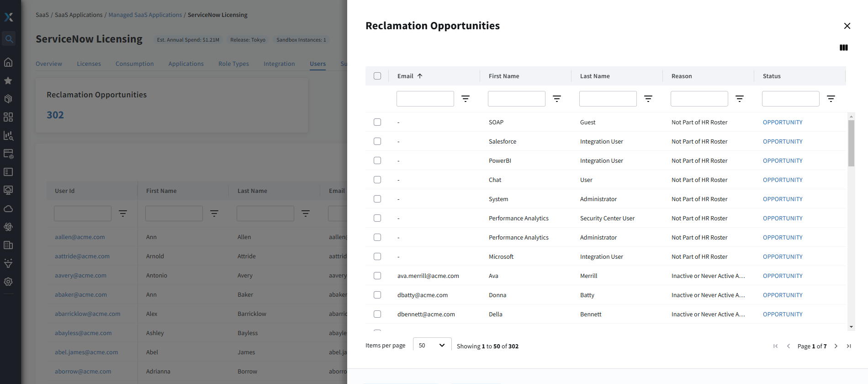
Task: Check the SOAP Guest row checkbox
Action: (x=377, y=122)
